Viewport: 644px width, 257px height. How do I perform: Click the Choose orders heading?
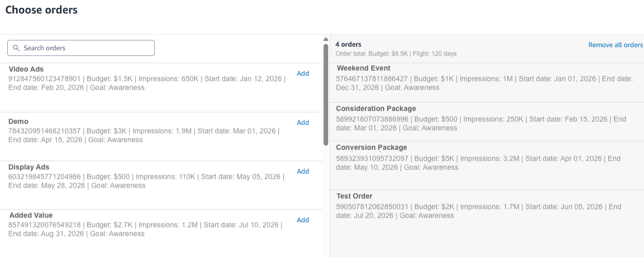pos(41,10)
